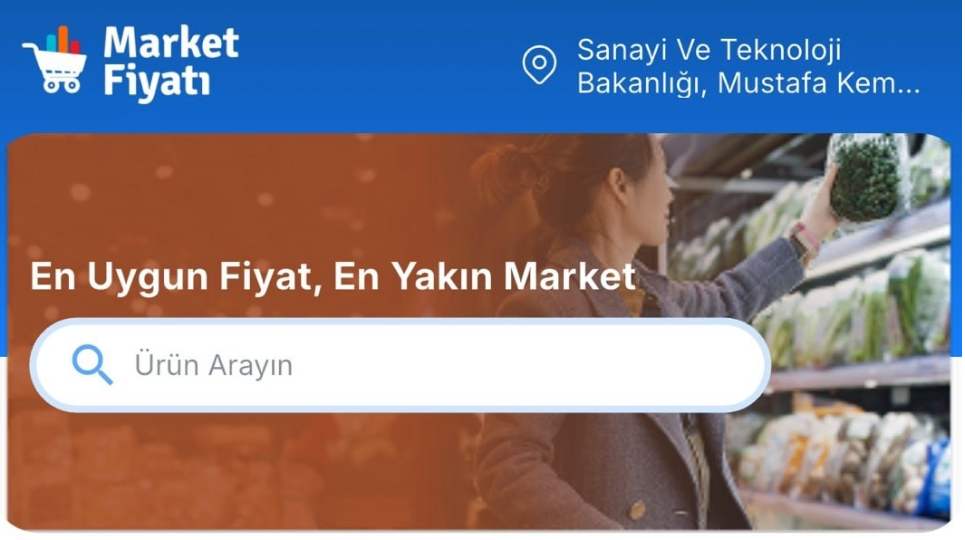This screenshot has height=540, width=965.
Task: Click the "En Uygun Fiyat, En Yakın Market" headline
Action: [333, 276]
